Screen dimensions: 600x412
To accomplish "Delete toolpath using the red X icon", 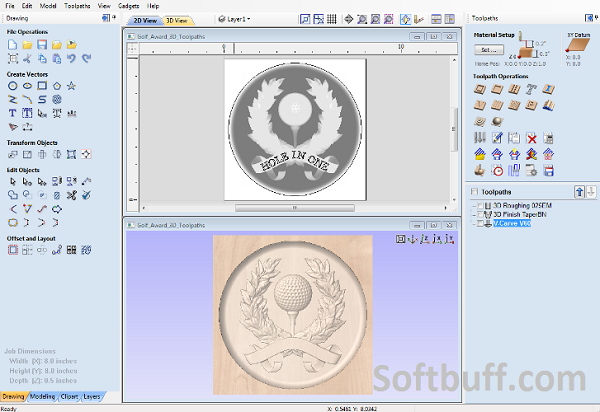I will point(531,138).
